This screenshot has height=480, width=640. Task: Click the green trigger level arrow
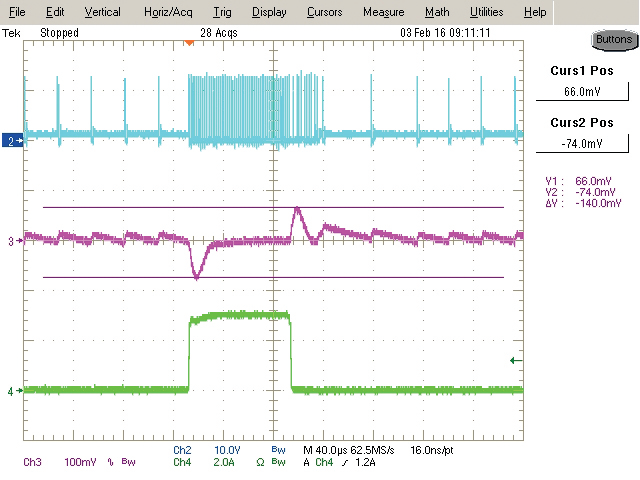[x=516, y=361]
